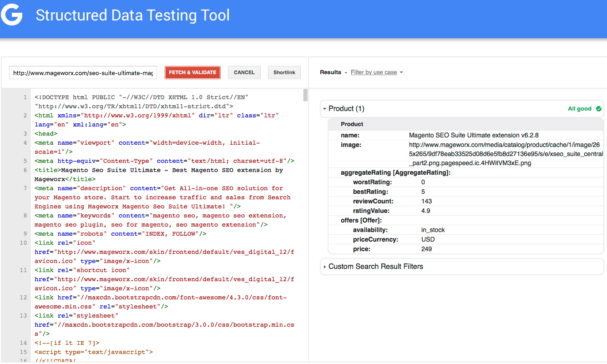This screenshot has width=607, height=364.
Task: Click line number 10 in gutter
Action: (x=24, y=243)
